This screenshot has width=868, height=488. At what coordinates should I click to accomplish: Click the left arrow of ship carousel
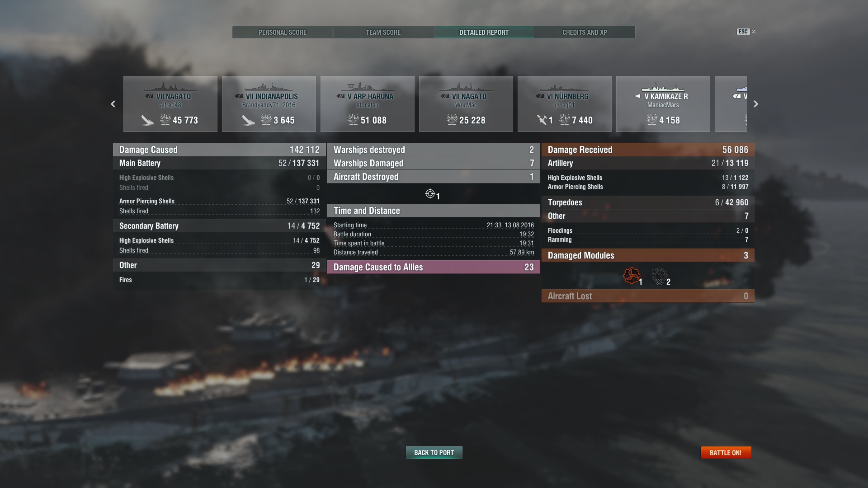[113, 104]
